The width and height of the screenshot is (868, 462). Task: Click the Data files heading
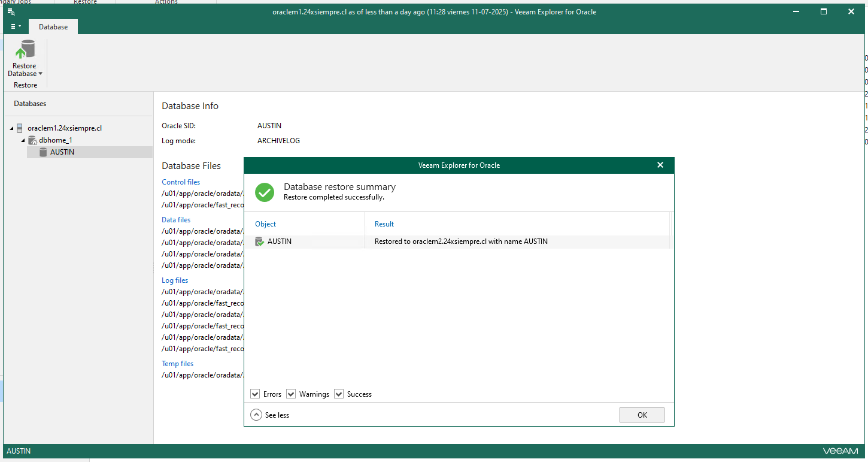[x=176, y=220]
